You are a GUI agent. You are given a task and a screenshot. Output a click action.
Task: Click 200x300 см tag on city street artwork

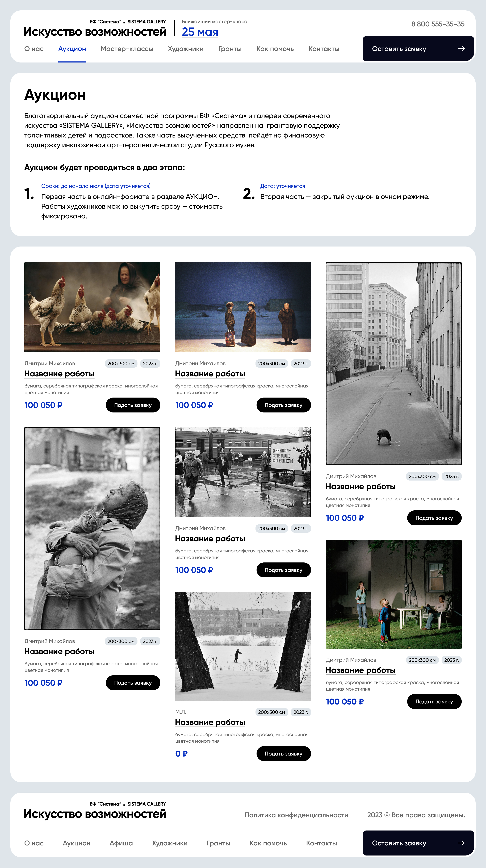point(422,477)
